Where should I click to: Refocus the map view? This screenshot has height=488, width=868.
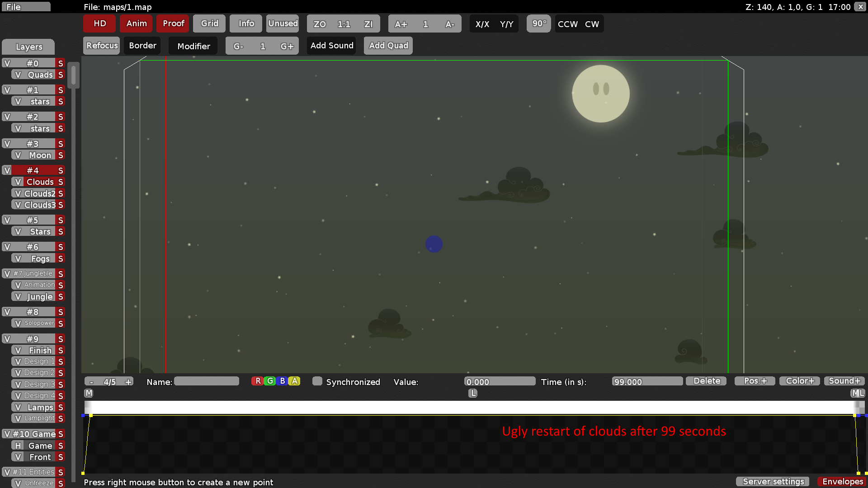pos(101,45)
